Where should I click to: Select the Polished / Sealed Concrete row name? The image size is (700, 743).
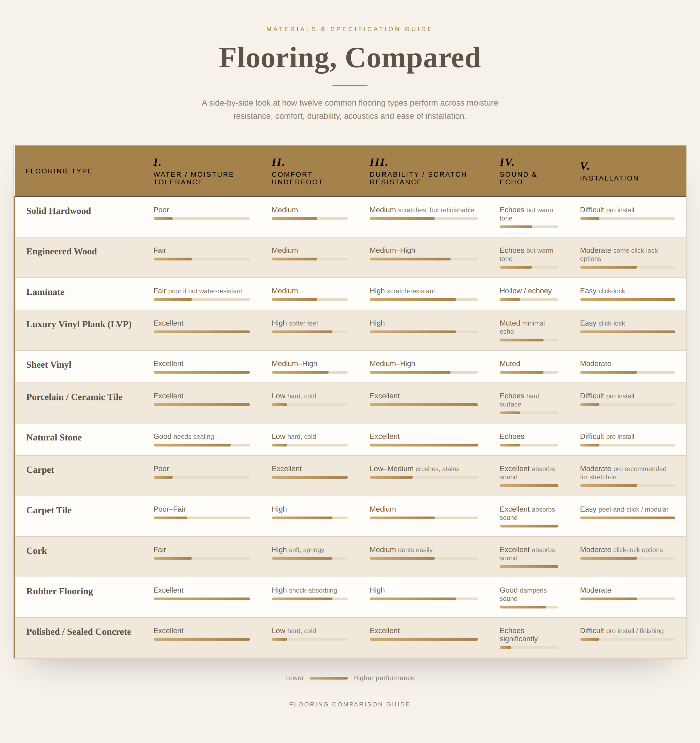pos(79,631)
